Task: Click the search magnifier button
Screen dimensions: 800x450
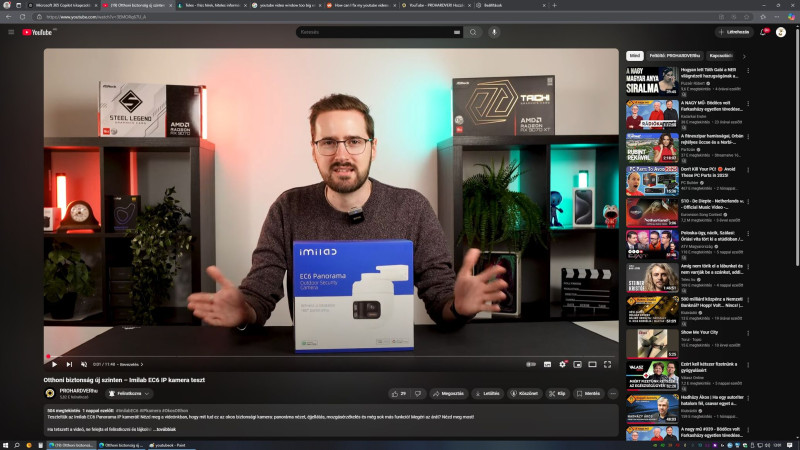Action: coord(473,32)
